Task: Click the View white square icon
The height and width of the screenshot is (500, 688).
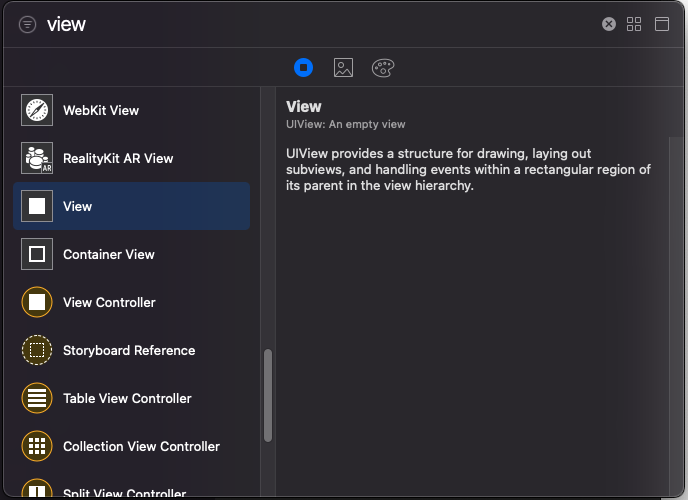Action: pos(37,206)
